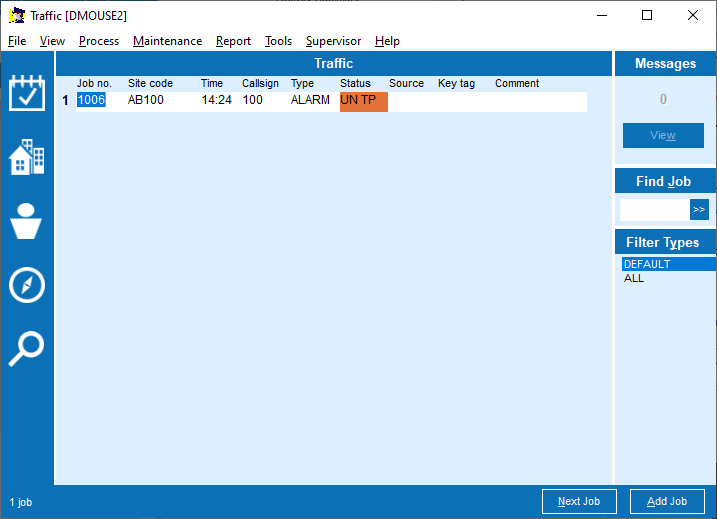Viewport: 717px width, 519px height.
Task: Click the ALARM type cell
Action: (x=310, y=100)
